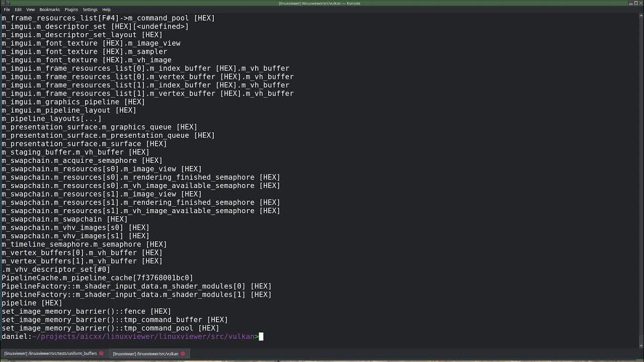The image size is (644, 362).
Task: Click 'm_resources[s0].m_rendering_finished_semaphore' line
Action: [x=141, y=177]
